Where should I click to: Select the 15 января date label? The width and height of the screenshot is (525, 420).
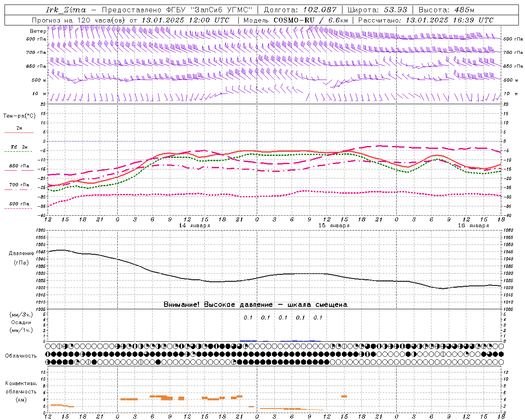click(334, 226)
